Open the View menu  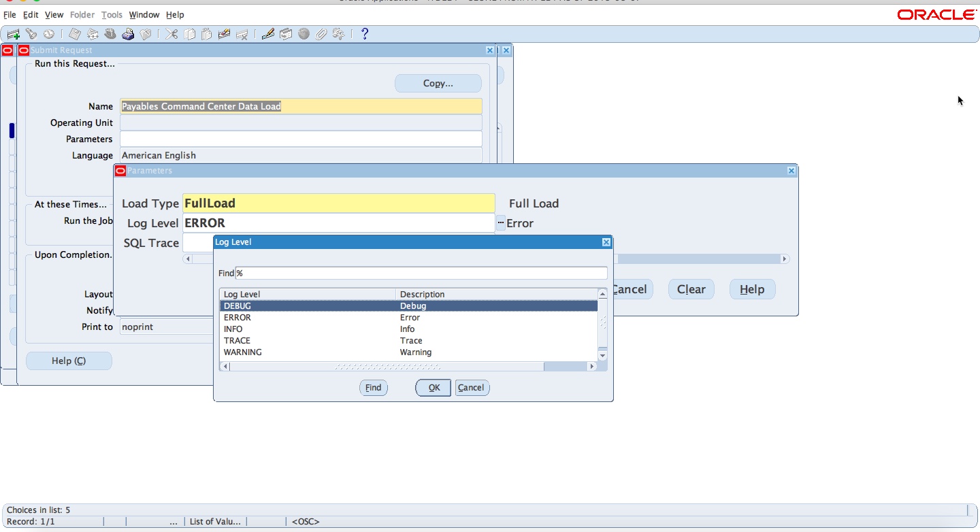tap(54, 14)
